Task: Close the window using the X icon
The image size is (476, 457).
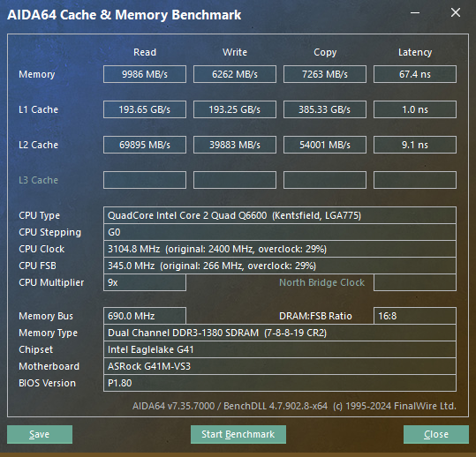Action: (x=456, y=12)
